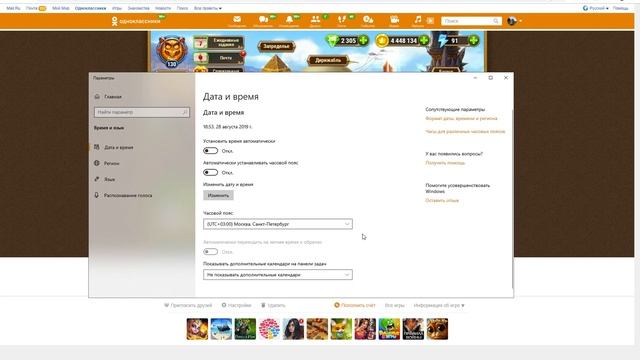Open Odnoklassniki notifications bell icon

tap(289, 19)
